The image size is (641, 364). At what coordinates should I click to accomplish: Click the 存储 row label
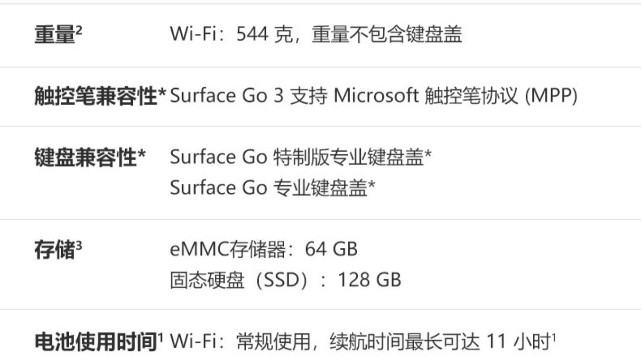click(x=55, y=250)
